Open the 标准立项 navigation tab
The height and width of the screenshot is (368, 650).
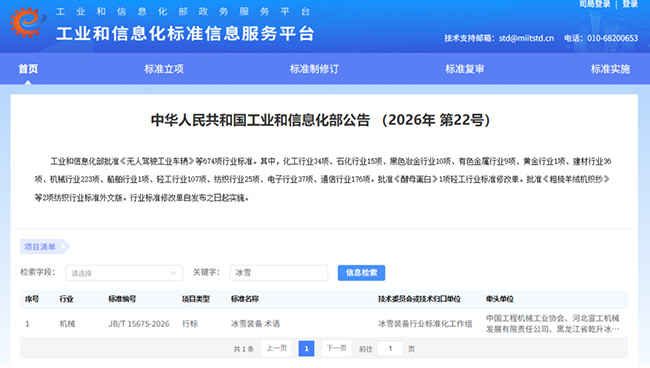tap(164, 69)
